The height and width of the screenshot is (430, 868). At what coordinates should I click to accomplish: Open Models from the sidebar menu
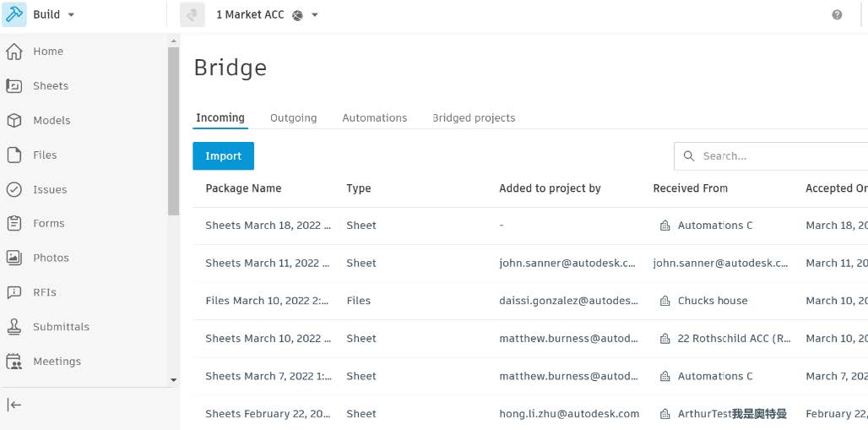tap(52, 120)
